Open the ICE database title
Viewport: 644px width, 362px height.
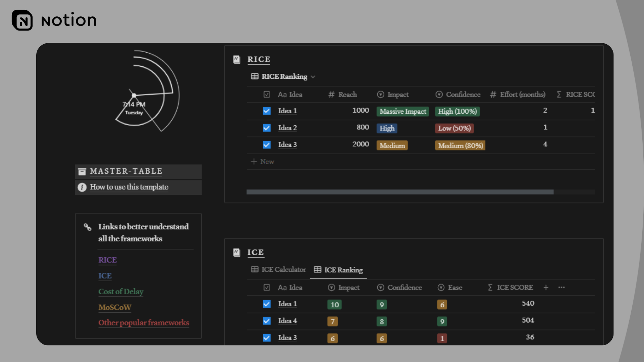tap(256, 252)
